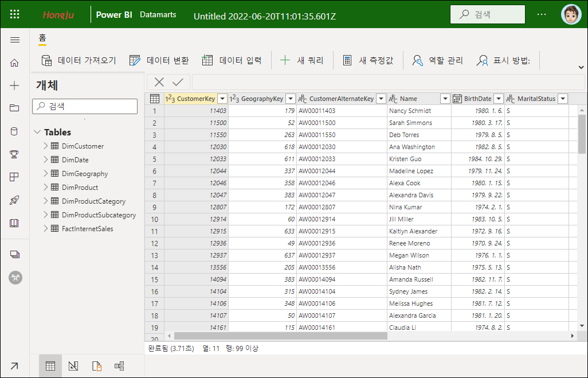This screenshot has height=378, width=588.
Task: Cancel the formula with the X icon
Action: 159,82
